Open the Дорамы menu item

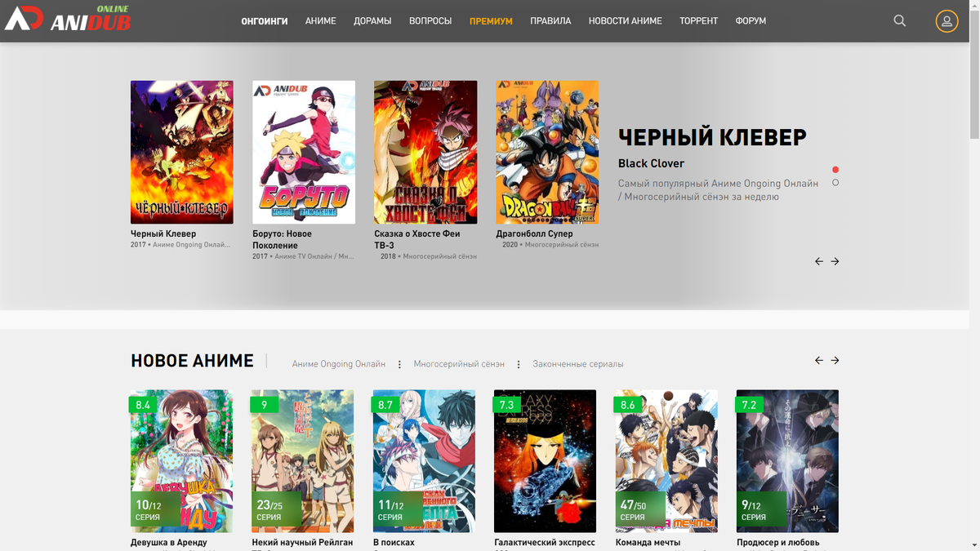[x=372, y=21]
